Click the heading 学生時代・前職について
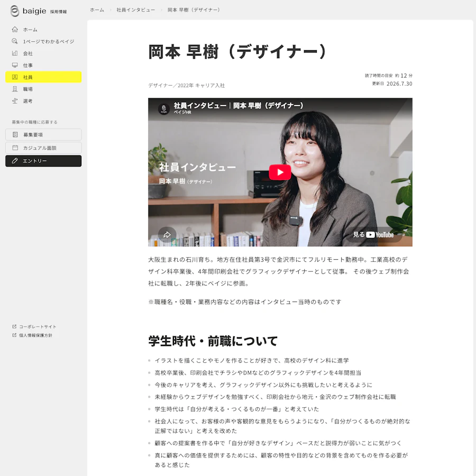476x476 pixels. click(x=213, y=341)
